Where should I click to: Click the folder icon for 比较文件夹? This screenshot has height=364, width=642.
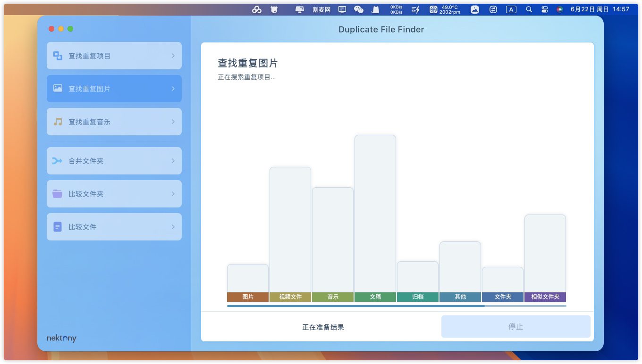tap(58, 194)
